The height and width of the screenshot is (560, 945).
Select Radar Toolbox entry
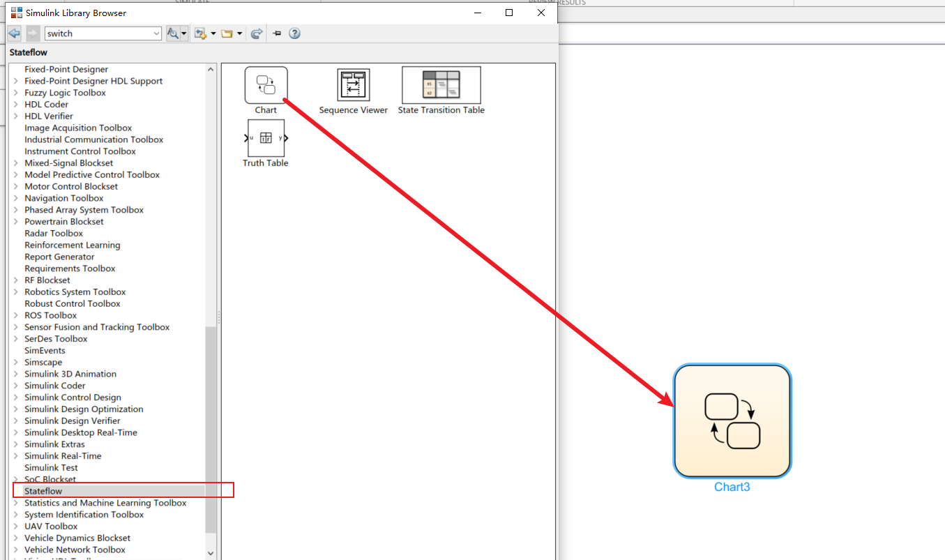click(x=54, y=233)
